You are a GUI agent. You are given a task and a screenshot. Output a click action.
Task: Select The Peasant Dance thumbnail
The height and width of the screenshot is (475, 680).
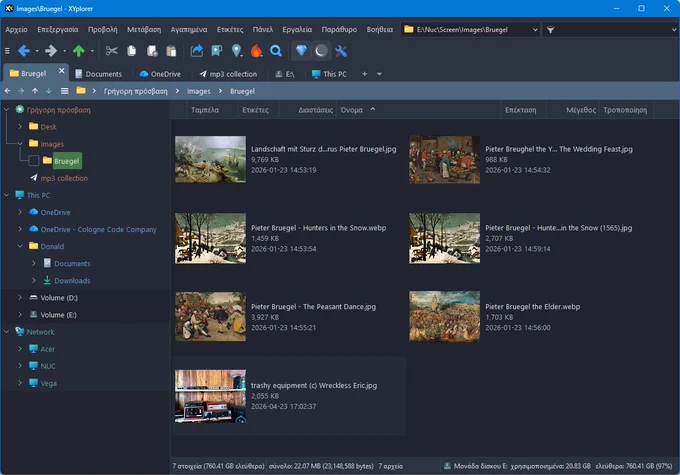tap(210, 317)
